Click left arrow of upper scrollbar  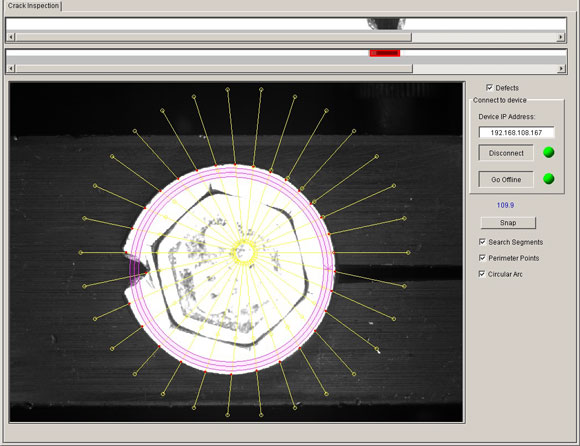[x=11, y=37]
